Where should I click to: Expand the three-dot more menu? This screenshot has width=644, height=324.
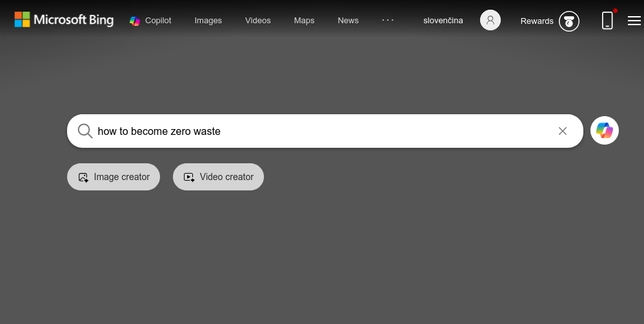[x=388, y=20]
